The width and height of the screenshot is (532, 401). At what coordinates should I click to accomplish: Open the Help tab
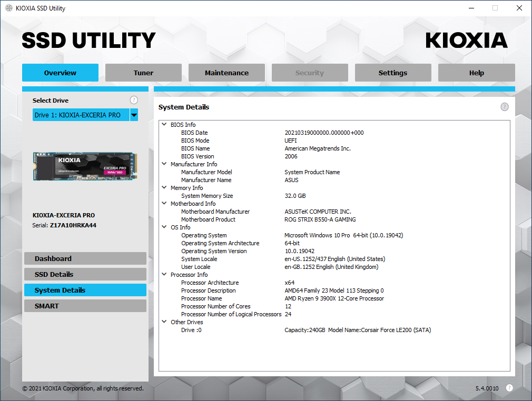[x=476, y=73]
